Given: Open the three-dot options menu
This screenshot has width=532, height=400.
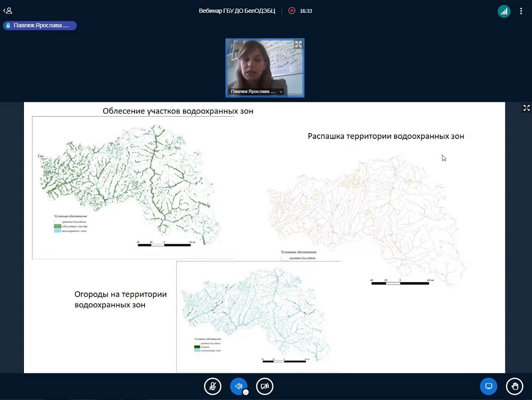Looking at the screenshot, I should tap(521, 11).
